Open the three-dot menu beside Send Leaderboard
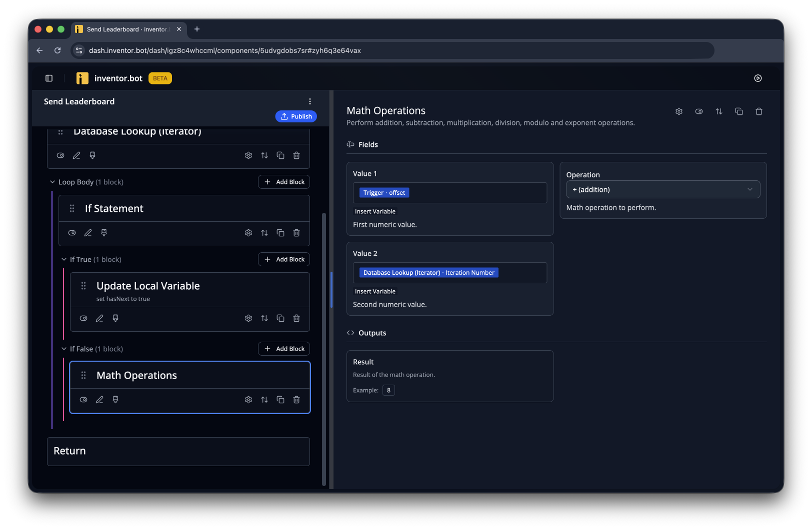Image resolution: width=812 pixels, height=530 pixels. pos(310,101)
